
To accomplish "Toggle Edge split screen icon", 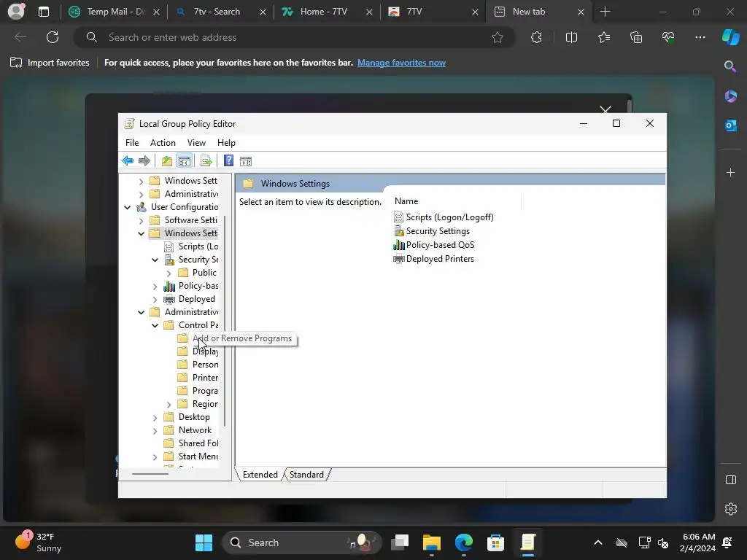I will (571, 37).
